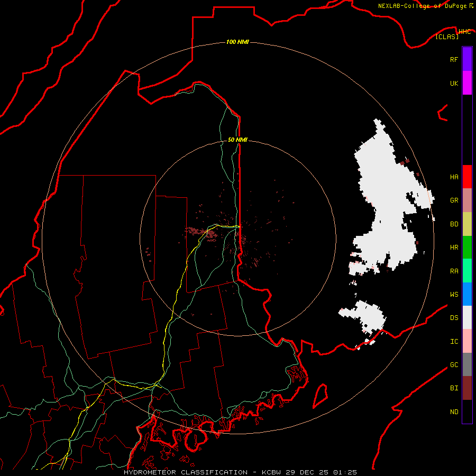Click the RF purple legend swatch
Screen dimensions: 476x476
[x=467, y=59]
